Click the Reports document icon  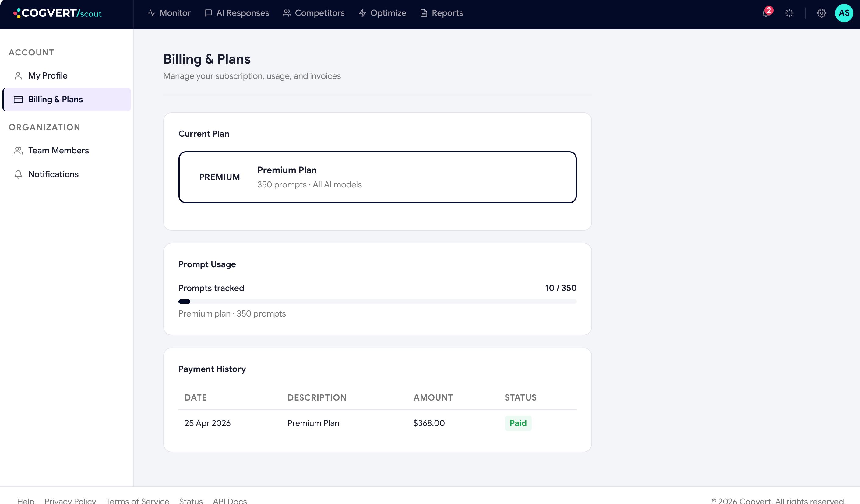tap(424, 13)
